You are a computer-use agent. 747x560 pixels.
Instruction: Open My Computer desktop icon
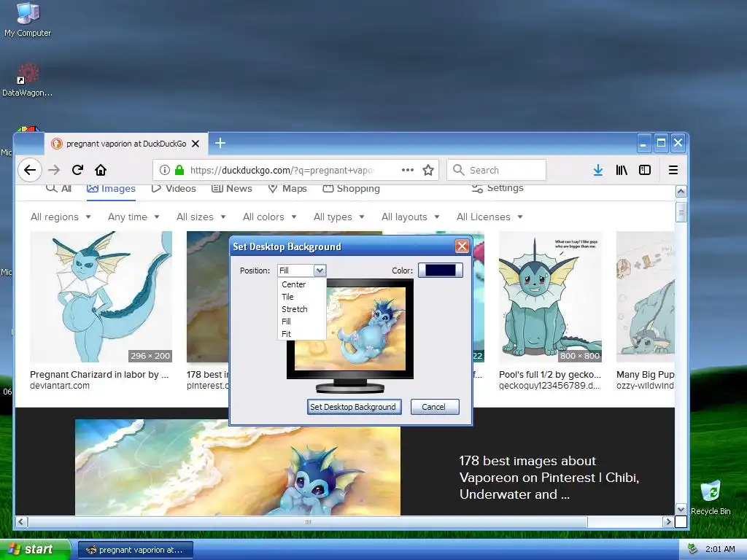pos(28,19)
